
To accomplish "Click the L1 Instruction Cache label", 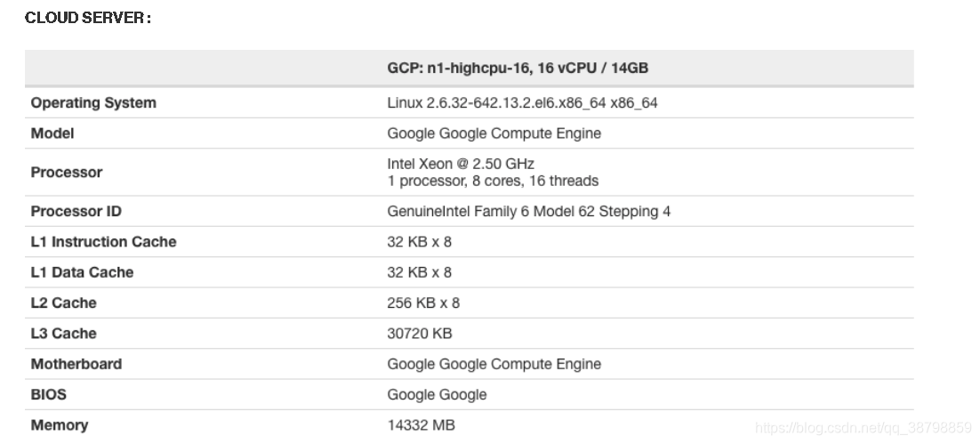I will point(103,242).
